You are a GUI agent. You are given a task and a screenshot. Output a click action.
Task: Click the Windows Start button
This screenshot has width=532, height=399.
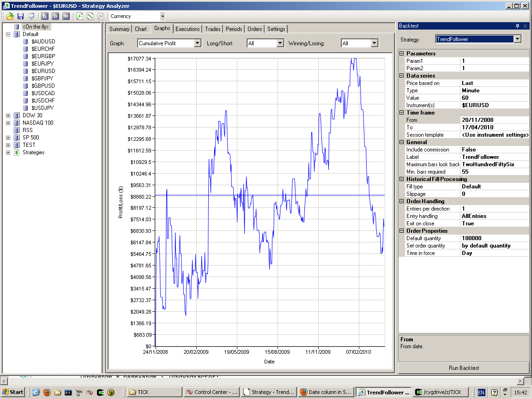coord(12,392)
